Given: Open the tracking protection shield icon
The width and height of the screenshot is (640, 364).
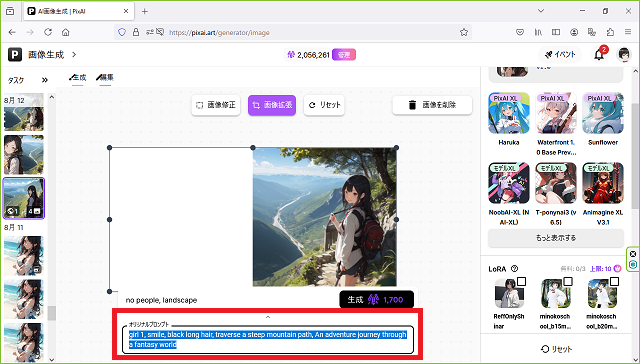Looking at the screenshot, I should pyautogui.click(x=122, y=32).
